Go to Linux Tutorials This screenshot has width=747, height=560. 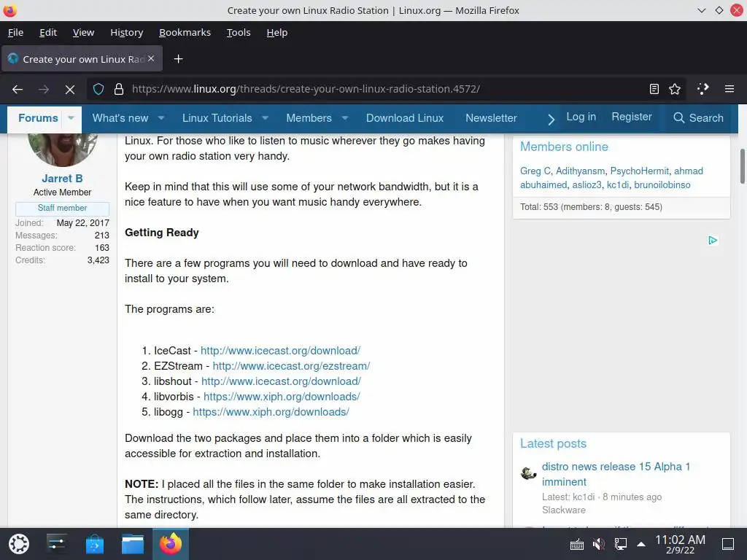217,118
